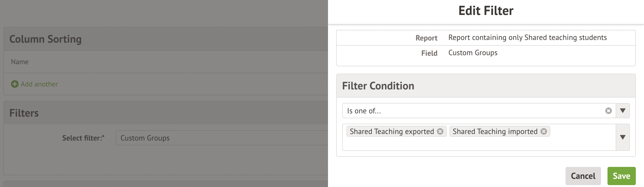Remove the "Shared Teaching exported" tag
This screenshot has width=644, height=187.
tap(440, 131)
